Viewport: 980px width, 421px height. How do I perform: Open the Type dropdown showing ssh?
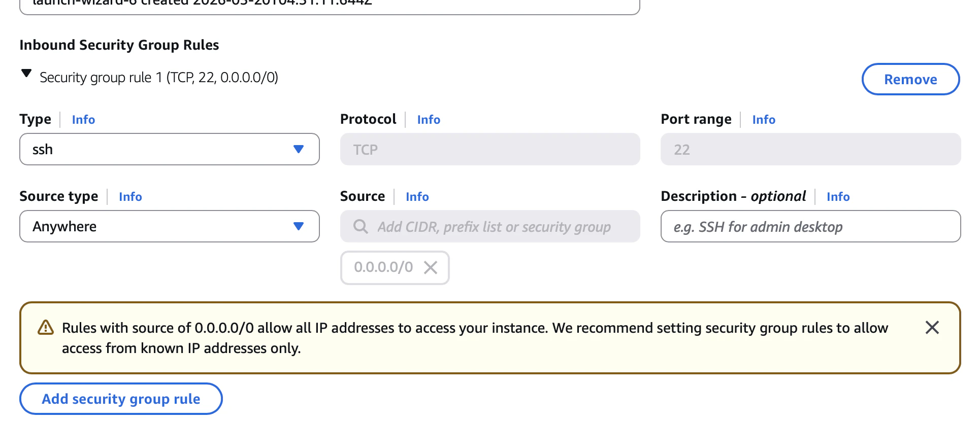coord(170,149)
